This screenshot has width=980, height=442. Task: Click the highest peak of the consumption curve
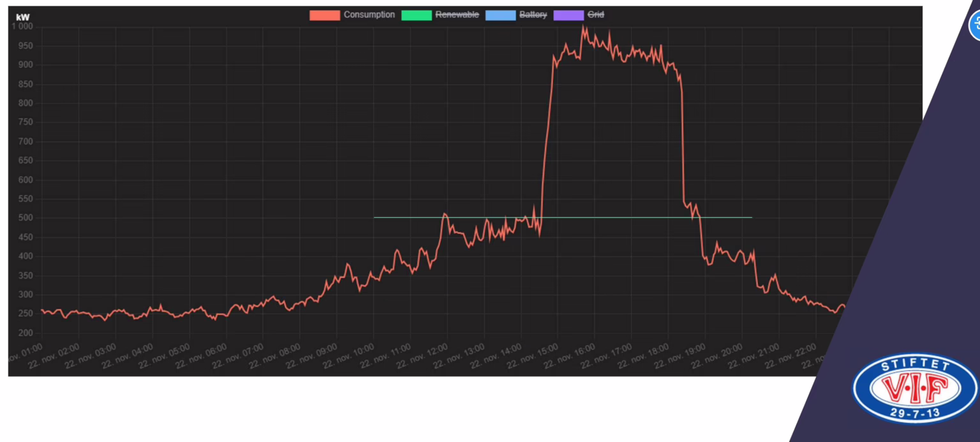[582, 27]
